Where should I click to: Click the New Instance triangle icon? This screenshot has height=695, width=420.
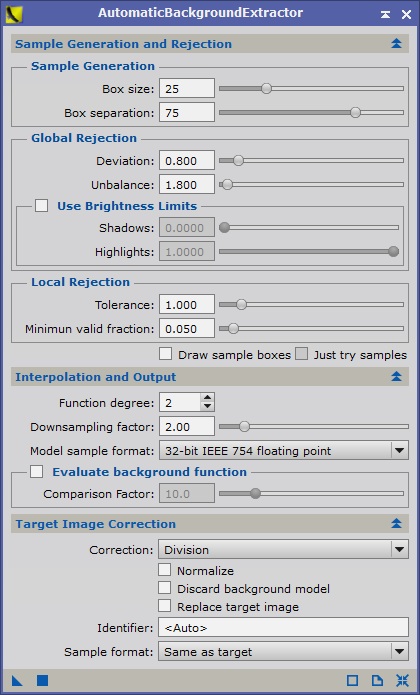click(x=17, y=680)
